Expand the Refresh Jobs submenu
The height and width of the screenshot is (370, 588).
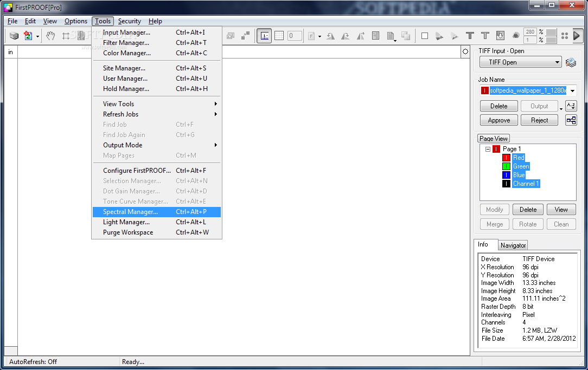pyautogui.click(x=156, y=114)
